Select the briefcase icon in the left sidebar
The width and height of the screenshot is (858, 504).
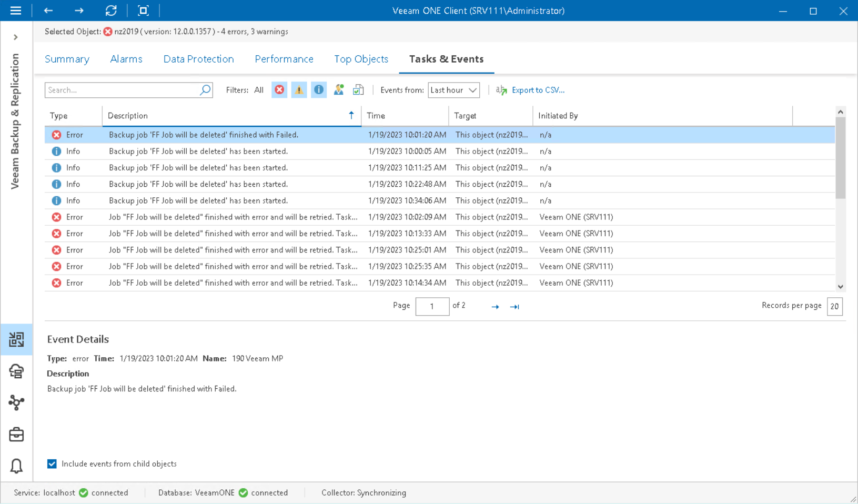(x=16, y=435)
